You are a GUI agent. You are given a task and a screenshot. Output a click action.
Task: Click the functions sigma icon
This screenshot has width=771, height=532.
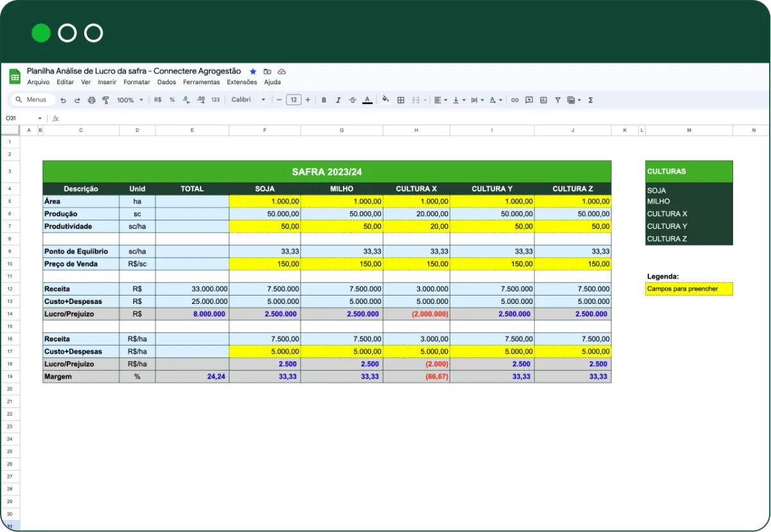[590, 100]
